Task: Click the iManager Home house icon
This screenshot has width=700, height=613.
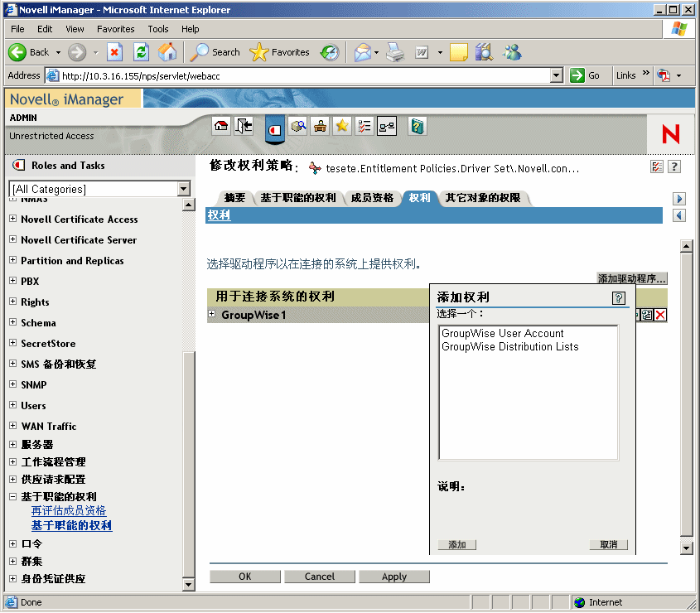Action: tap(221, 127)
